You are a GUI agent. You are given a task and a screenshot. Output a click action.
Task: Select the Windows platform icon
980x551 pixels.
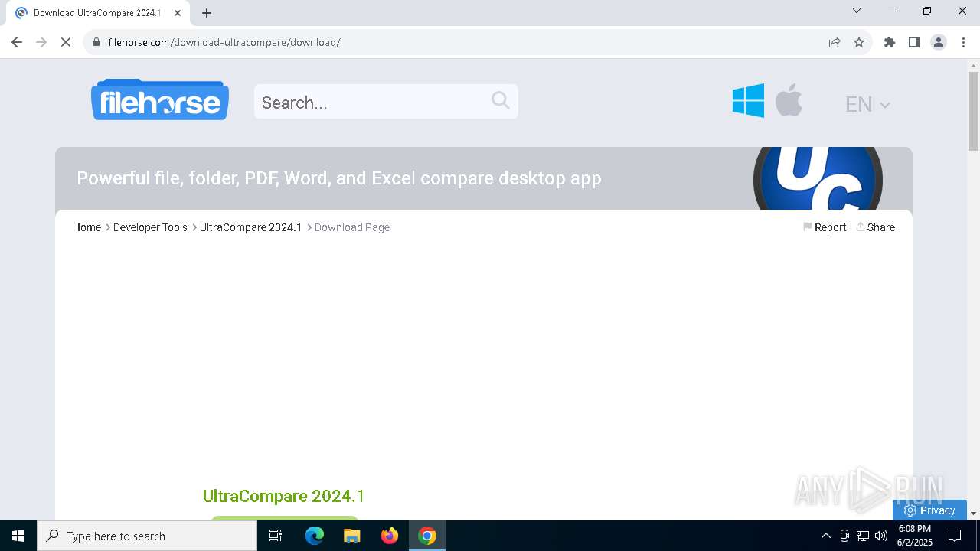click(748, 101)
